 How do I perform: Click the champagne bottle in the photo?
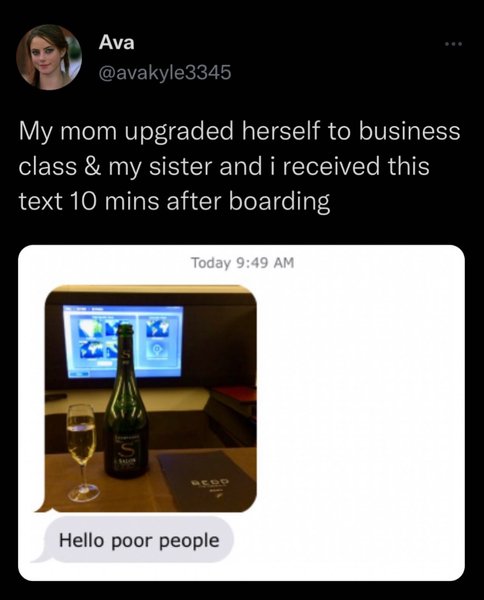tap(126, 402)
